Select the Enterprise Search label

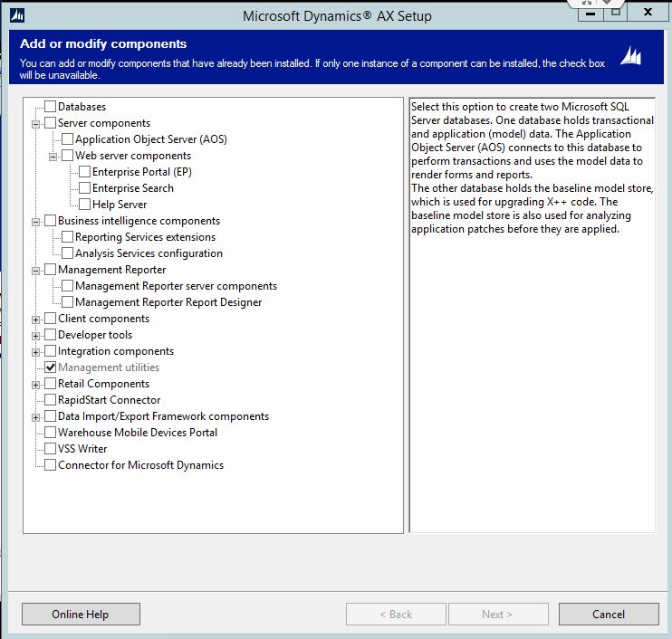133,188
